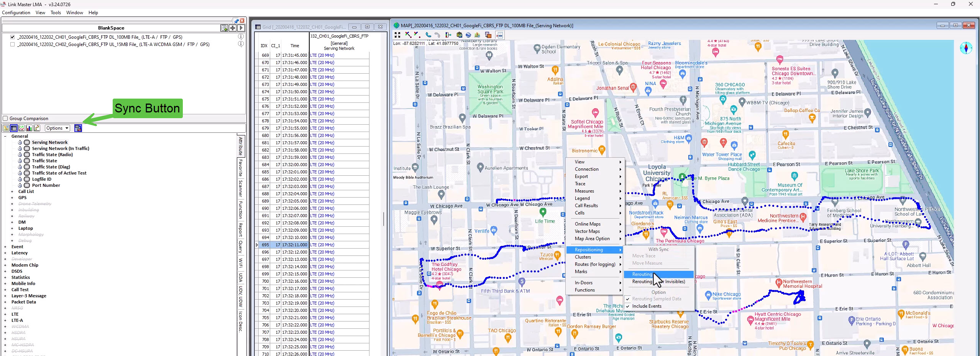Uncheck the CH01 FTP DL_100MB log file
The width and height of the screenshot is (980, 356).
13,37
